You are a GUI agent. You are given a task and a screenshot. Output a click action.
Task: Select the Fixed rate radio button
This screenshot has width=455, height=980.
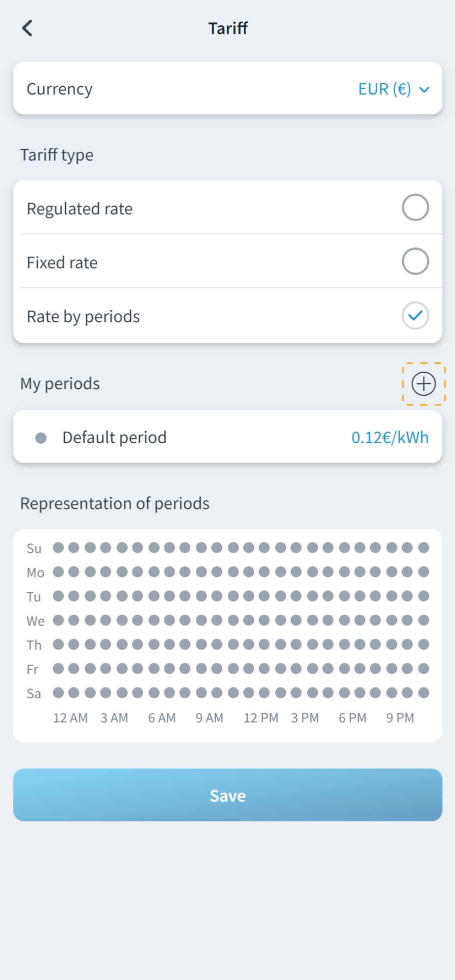point(415,261)
